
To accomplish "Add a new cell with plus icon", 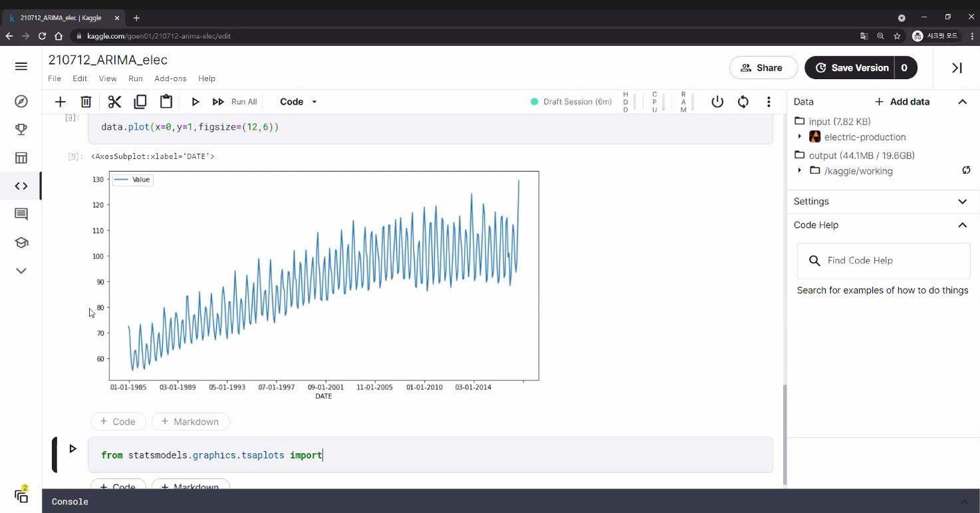I will [x=61, y=102].
